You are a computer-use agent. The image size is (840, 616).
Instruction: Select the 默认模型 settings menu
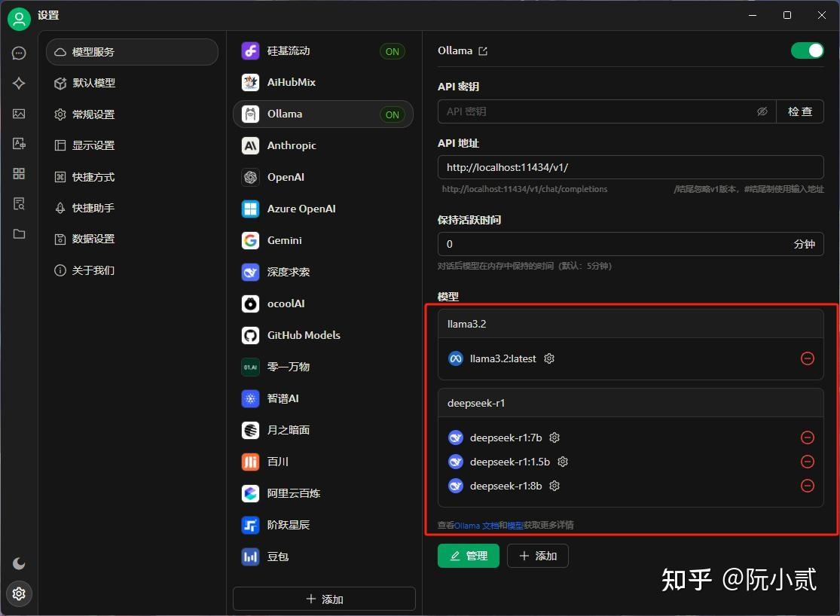[x=133, y=83]
